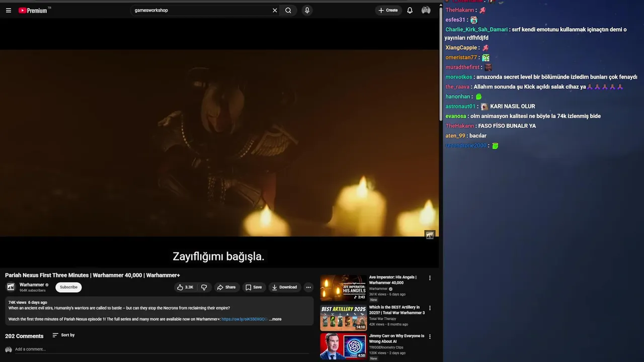
Task: Open the Create button
Action: 388,10
